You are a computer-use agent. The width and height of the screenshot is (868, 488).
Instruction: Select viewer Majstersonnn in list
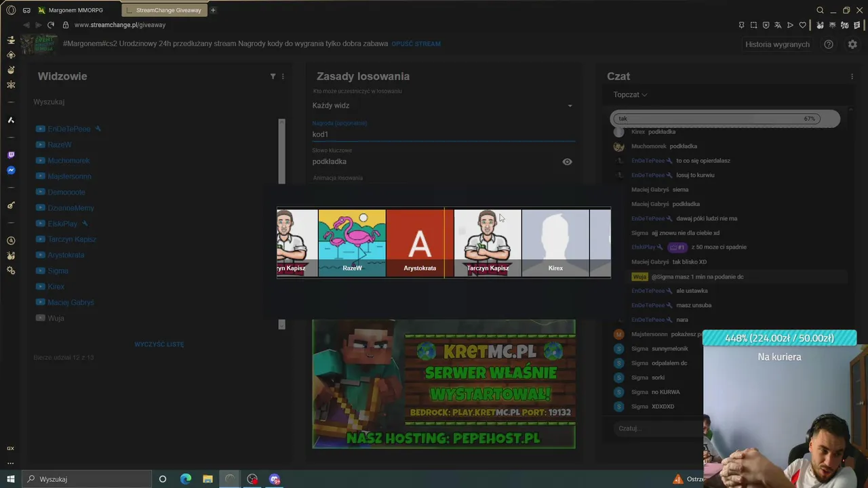[69, 176]
